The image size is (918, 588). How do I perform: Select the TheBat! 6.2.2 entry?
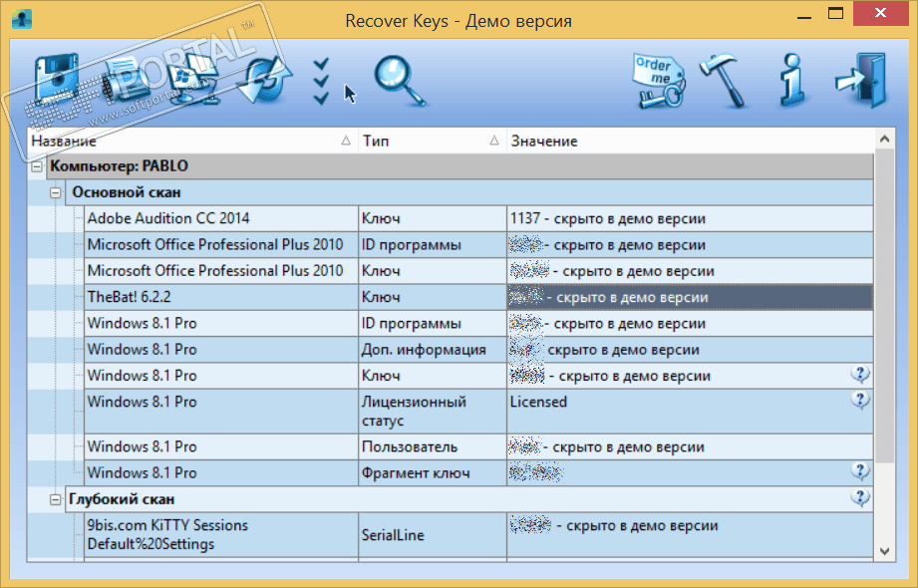click(221, 297)
